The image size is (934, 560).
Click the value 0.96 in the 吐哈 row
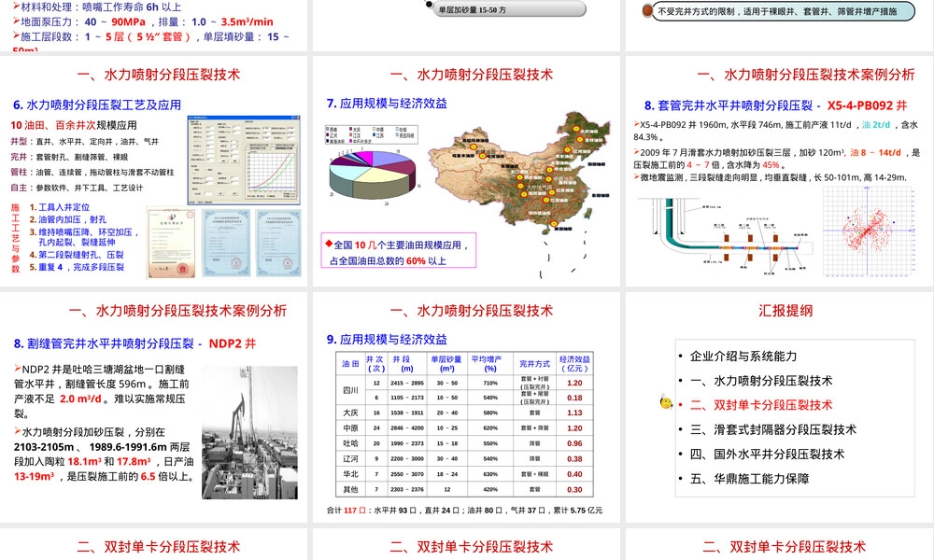tap(574, 443)
